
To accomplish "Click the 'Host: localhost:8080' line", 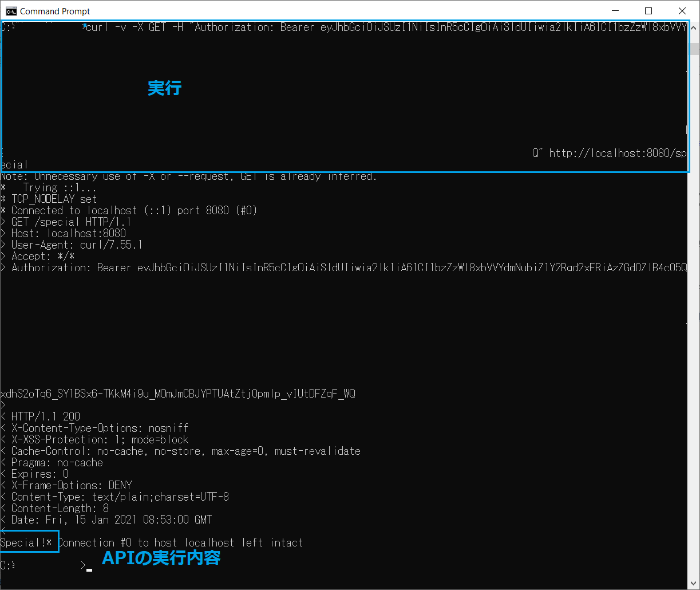I will 63,233.
